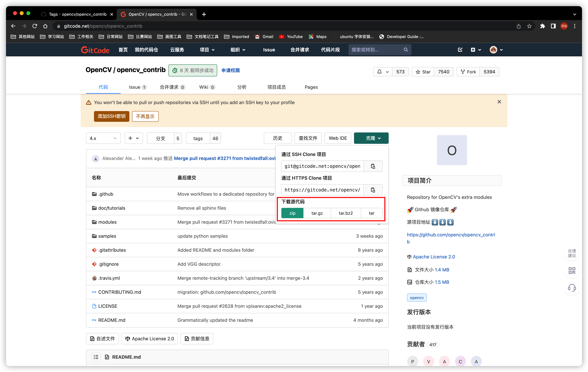Open the 分析 tab
The width and height of the screenshot is (588, 372).
242,87
